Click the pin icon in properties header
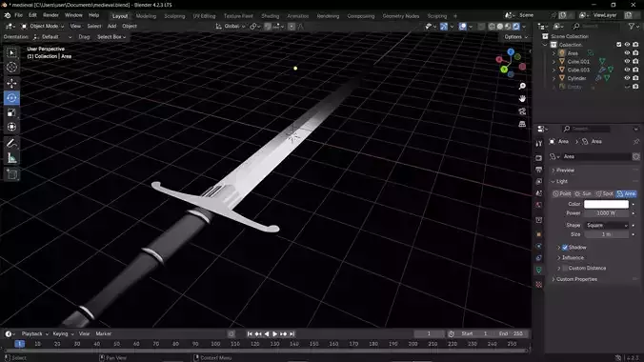This screenshot has width=644, height=362. 635,141
